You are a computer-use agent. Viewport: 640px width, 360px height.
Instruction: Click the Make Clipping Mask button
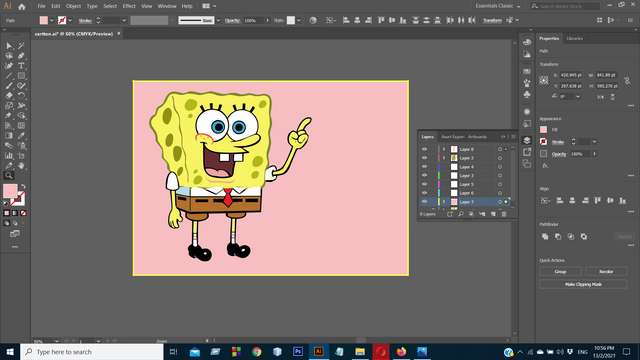[x=583, y=284]
